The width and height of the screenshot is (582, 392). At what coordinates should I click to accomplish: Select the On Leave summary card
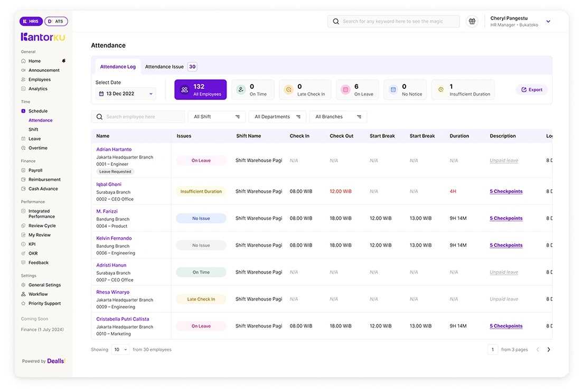click(x=358, y=90)
